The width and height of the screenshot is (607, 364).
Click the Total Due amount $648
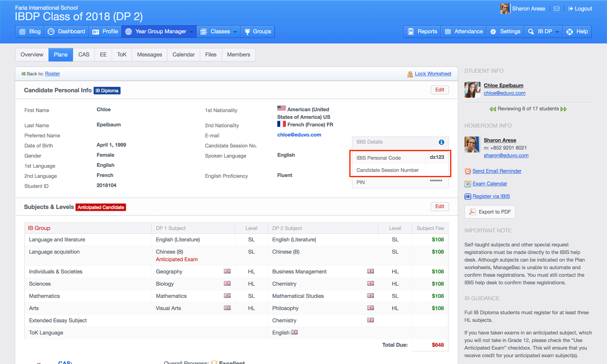(438, 345)
